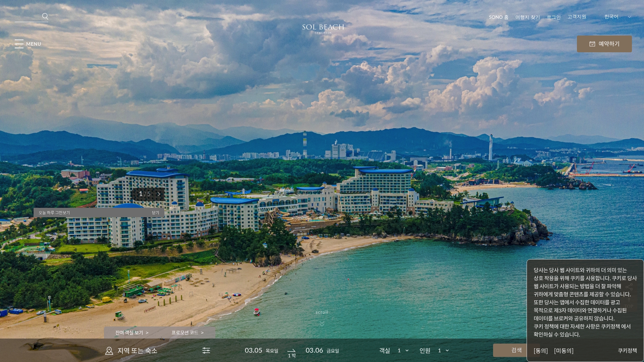Open the 인원 guest count dropdown
Viewport: 644px width, 362px height.
(443, 351)
